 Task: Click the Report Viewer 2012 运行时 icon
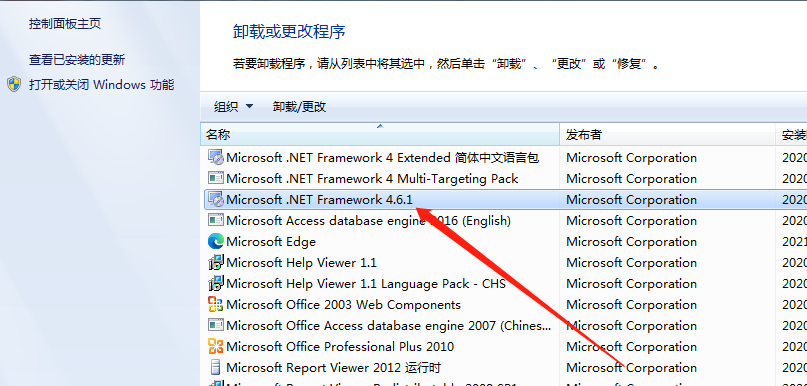pyautogui.click(x=216, y=367)
